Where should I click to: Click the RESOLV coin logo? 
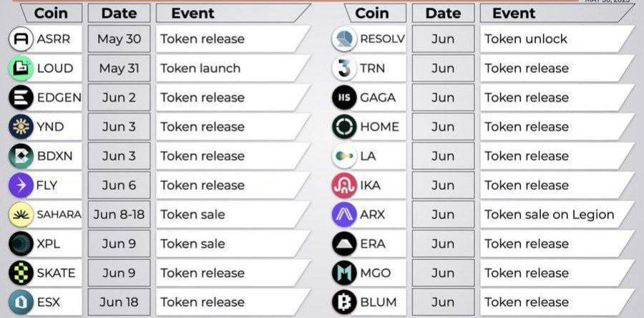(344, 39)
